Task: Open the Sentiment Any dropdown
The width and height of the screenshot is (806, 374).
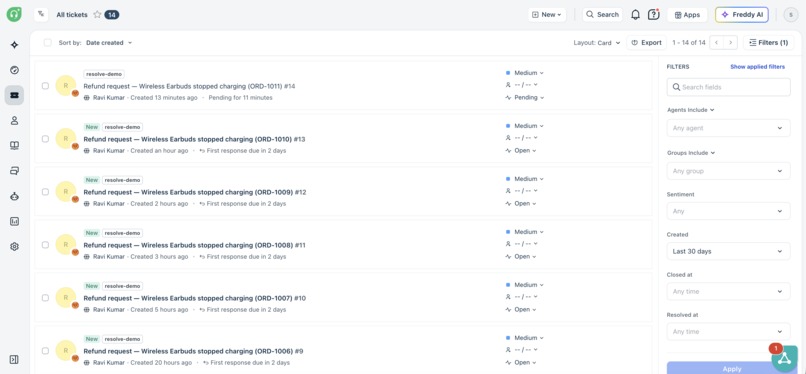Action: point(728,211)
